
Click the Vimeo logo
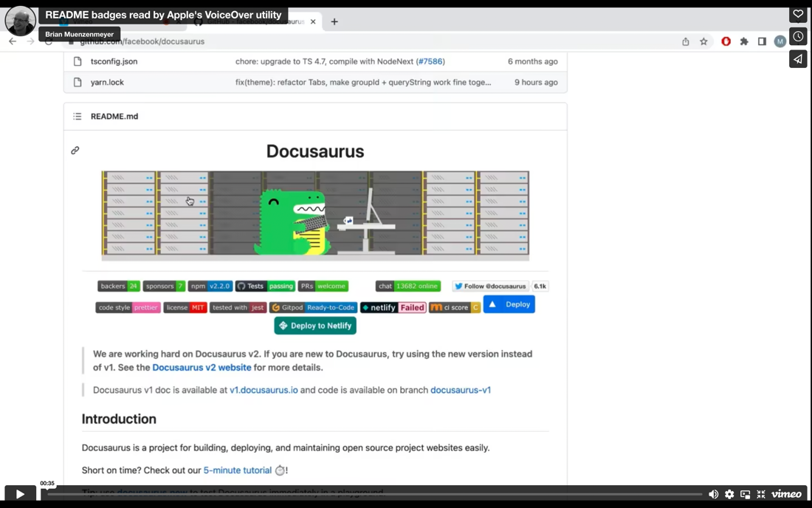pyautogui.click(x=786, y=493)
